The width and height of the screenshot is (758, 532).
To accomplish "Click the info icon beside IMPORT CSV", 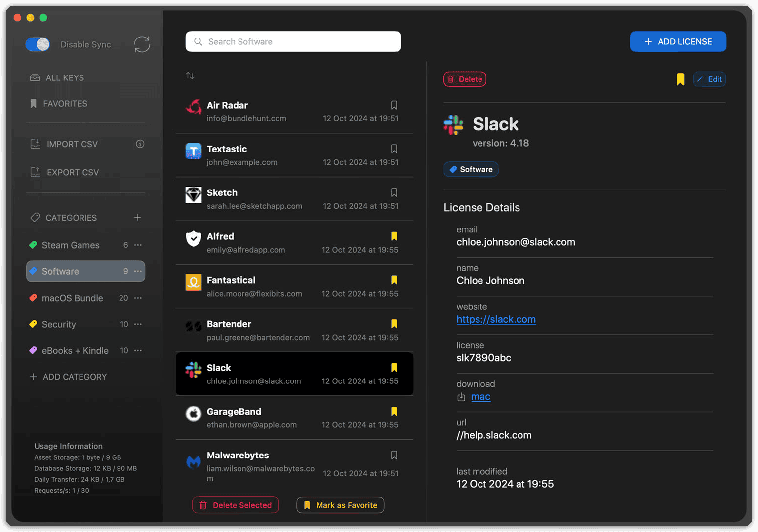I will tap(140, 144).
